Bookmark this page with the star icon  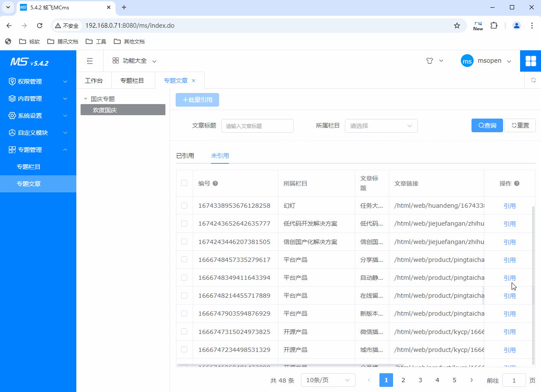[x=457, y=26]
